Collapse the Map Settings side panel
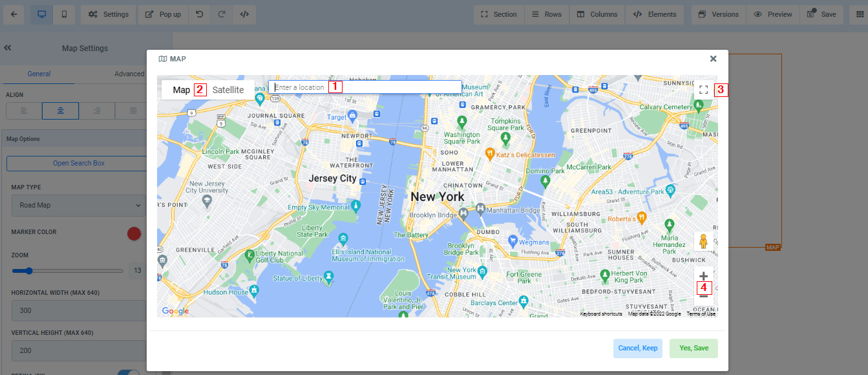868x375 pixels. tap(8, 48)
